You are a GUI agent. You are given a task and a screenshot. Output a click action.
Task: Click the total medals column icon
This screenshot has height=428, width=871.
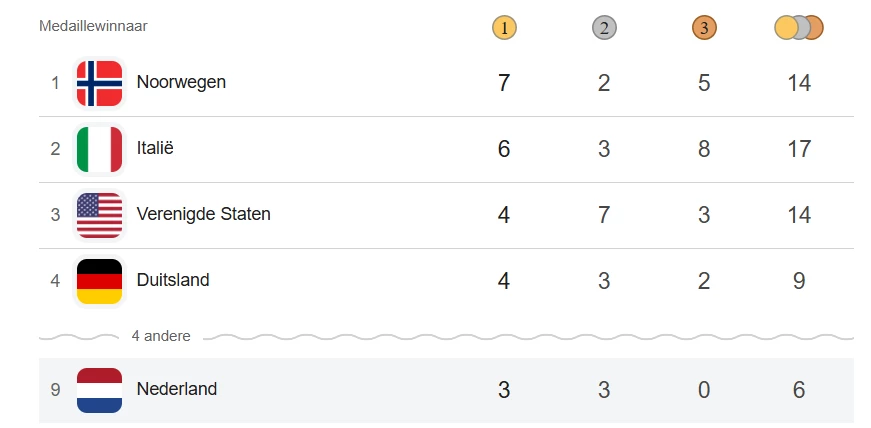pyautogui.click(x=798, y=28)
